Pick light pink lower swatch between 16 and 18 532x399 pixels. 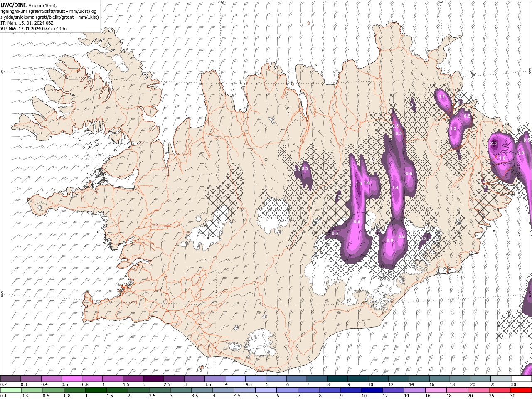436,390
